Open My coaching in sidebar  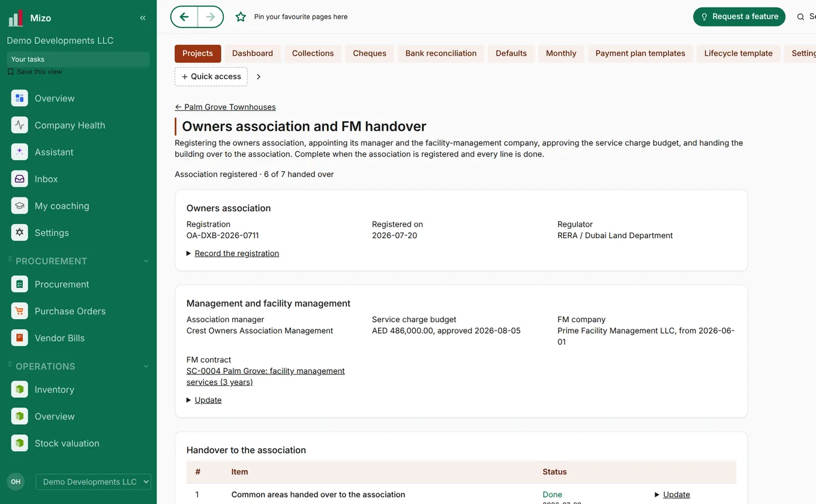point(78,206)
